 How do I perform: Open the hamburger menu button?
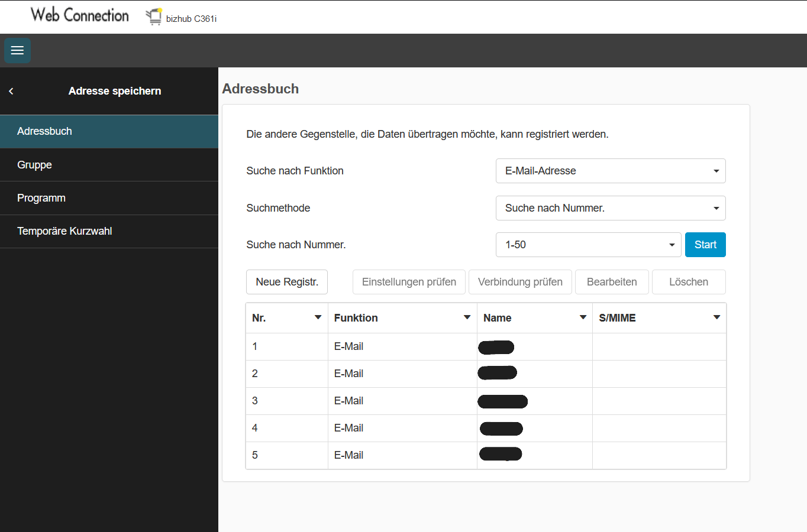pos(17,50)
